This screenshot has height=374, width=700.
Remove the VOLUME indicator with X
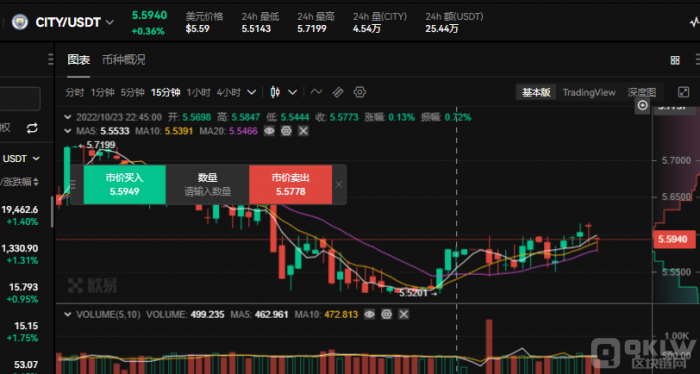click(404, 315)
